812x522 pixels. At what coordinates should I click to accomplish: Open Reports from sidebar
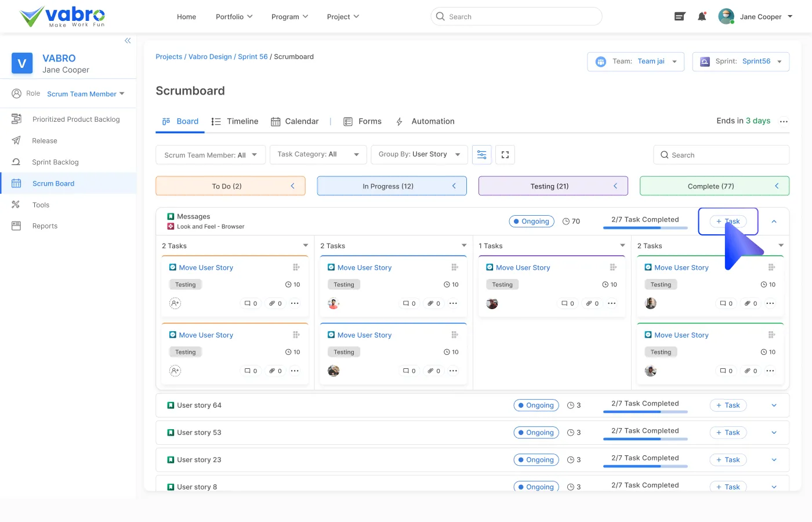pyautogui.click(x=45, y=226)
